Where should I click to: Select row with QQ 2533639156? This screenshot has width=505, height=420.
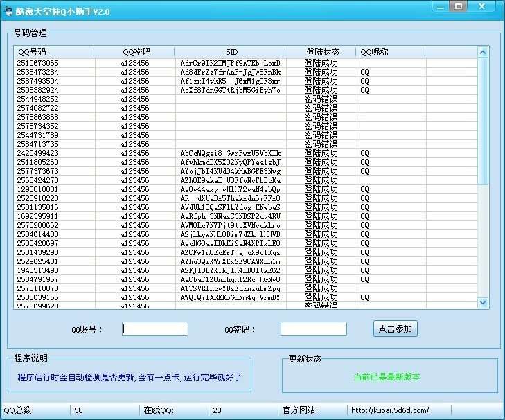(246, 298)
